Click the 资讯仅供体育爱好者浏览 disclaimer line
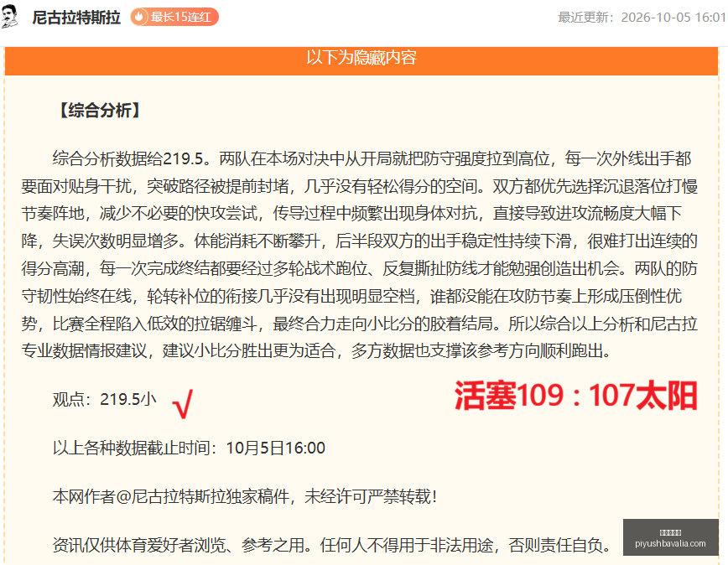The width and height of the screenshot is (728, 565). point(332,545)
